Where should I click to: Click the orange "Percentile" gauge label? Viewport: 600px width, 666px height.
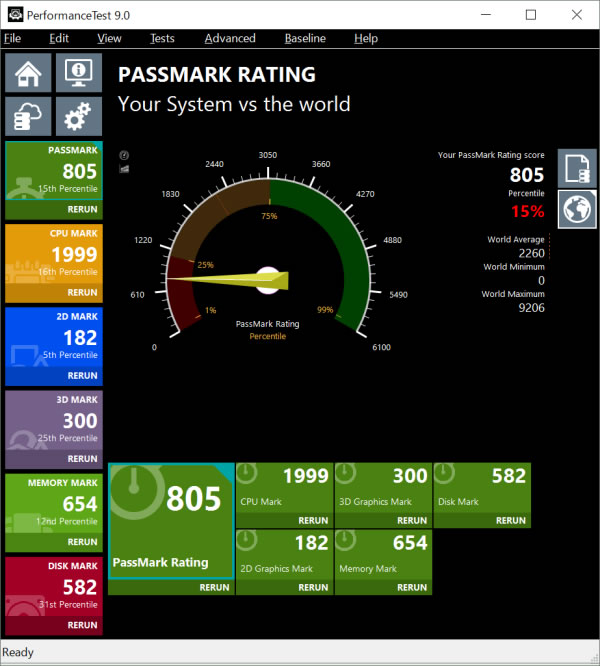click(268, 336)
